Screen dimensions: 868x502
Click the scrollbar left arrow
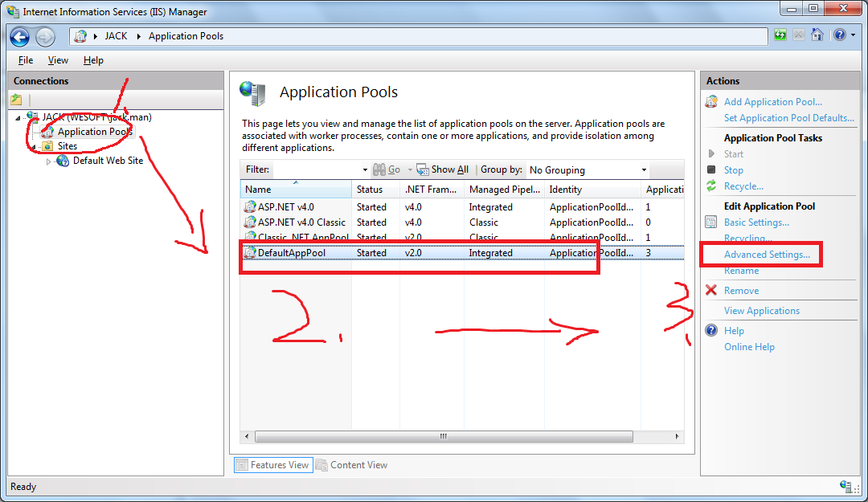247,436
